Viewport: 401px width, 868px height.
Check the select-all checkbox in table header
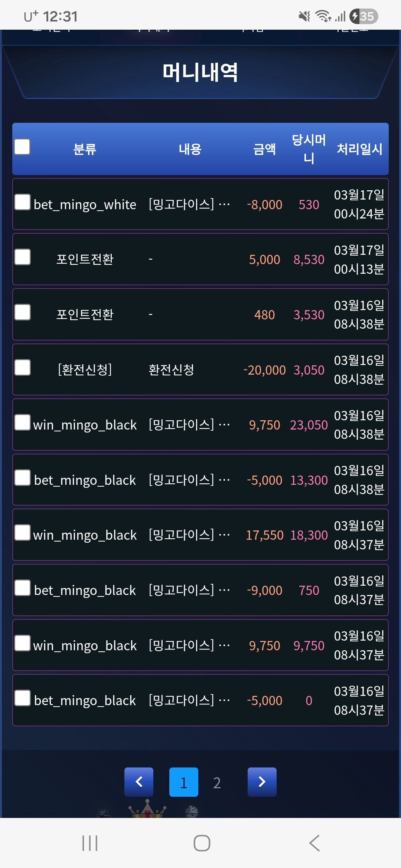(22, 147)
